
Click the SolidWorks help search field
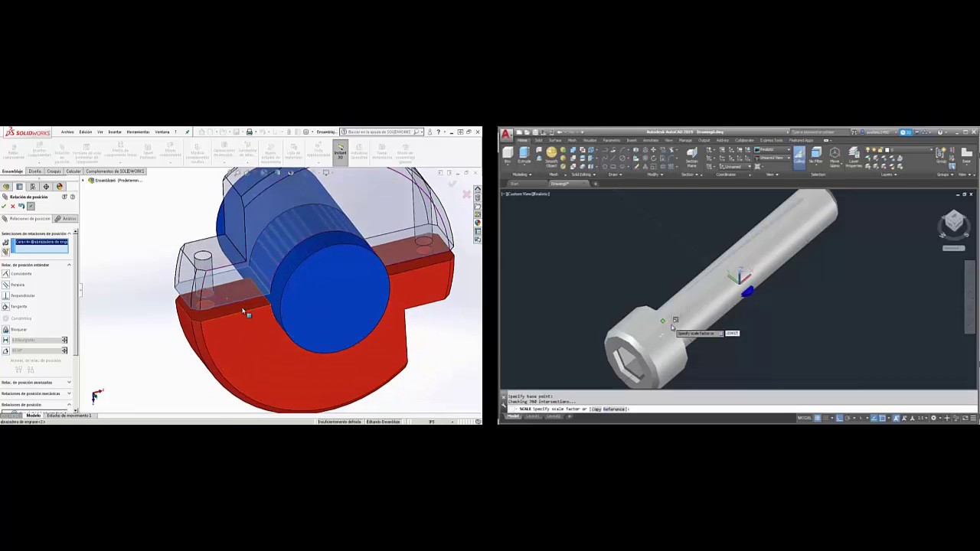coord(381,132)
